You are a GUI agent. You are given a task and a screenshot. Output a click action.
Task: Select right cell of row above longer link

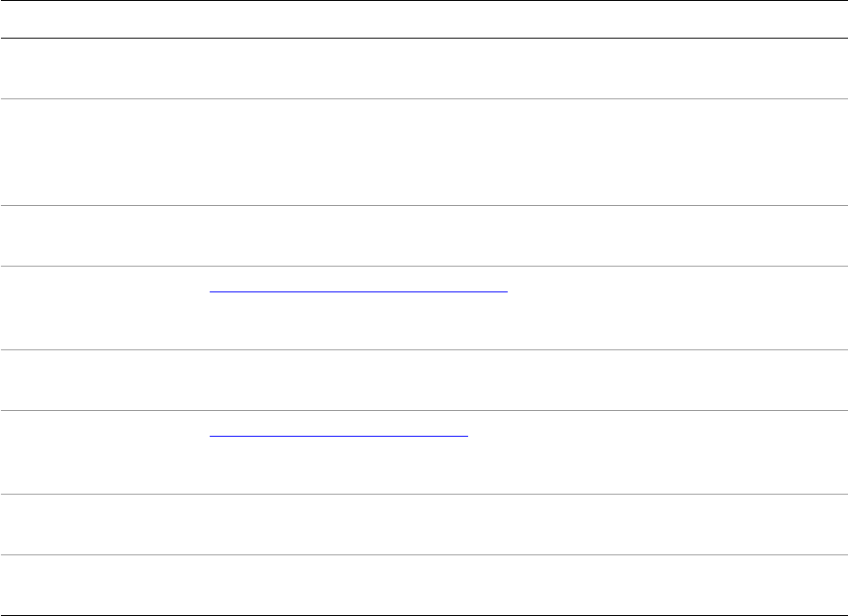pos(525,235)
